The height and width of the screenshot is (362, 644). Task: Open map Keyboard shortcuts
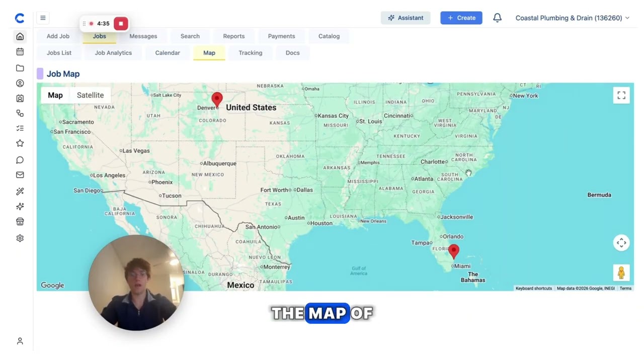pos(534,289)
